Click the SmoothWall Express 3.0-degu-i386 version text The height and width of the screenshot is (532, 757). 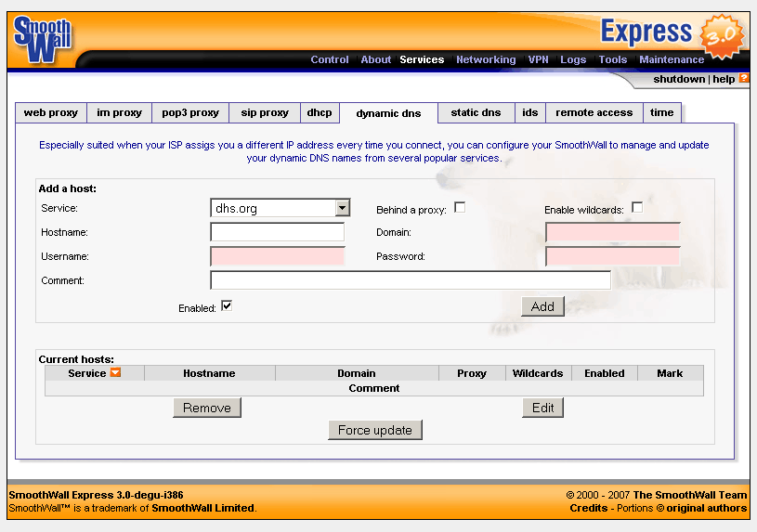[96, 495]
